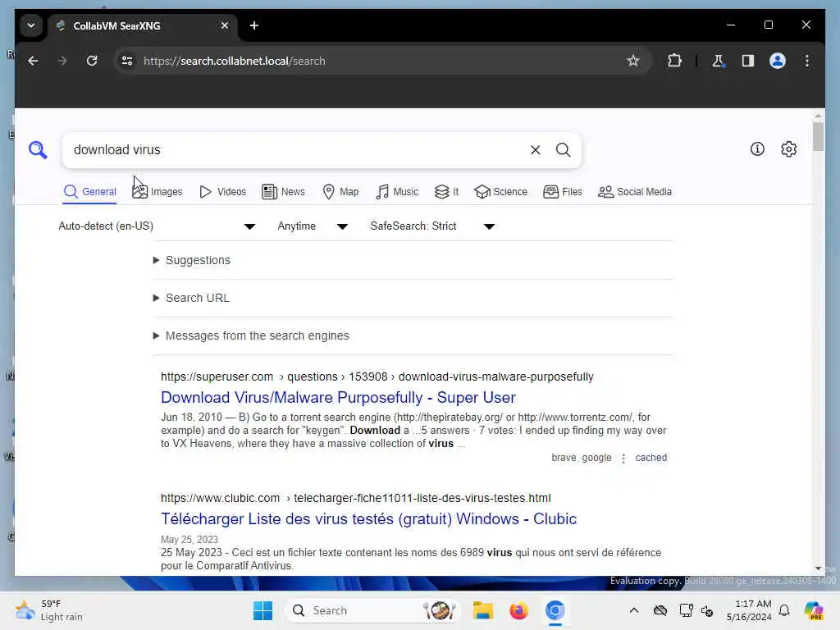This screenshot has width=840, height=630.
Task: Switch to the Map category tab
Action: (x=340, y=192)
